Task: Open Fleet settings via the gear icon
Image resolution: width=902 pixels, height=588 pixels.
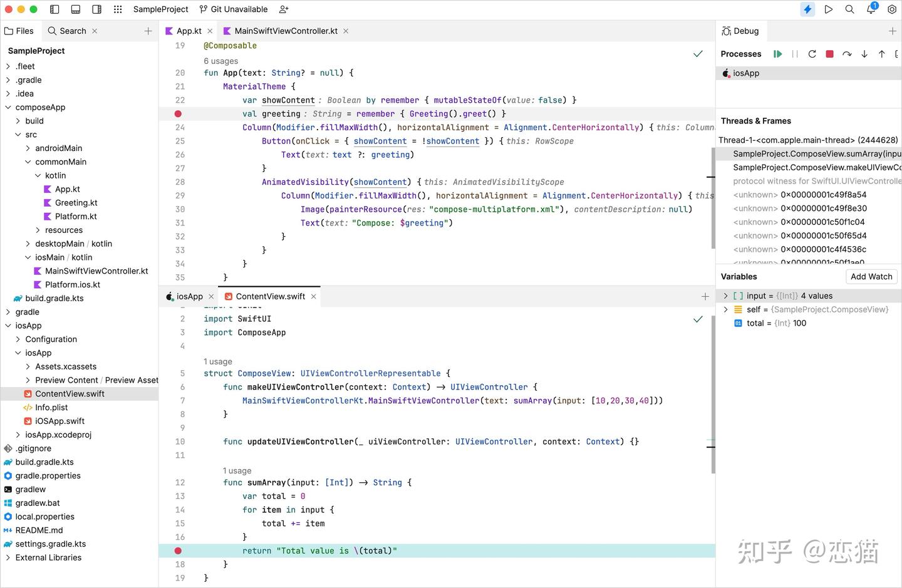Action: tap(892, 9)
